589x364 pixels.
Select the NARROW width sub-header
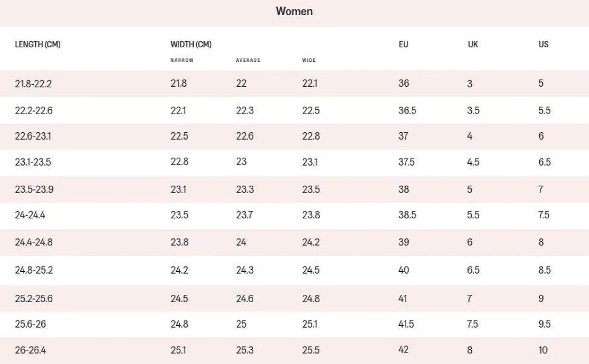click(182, 60)
